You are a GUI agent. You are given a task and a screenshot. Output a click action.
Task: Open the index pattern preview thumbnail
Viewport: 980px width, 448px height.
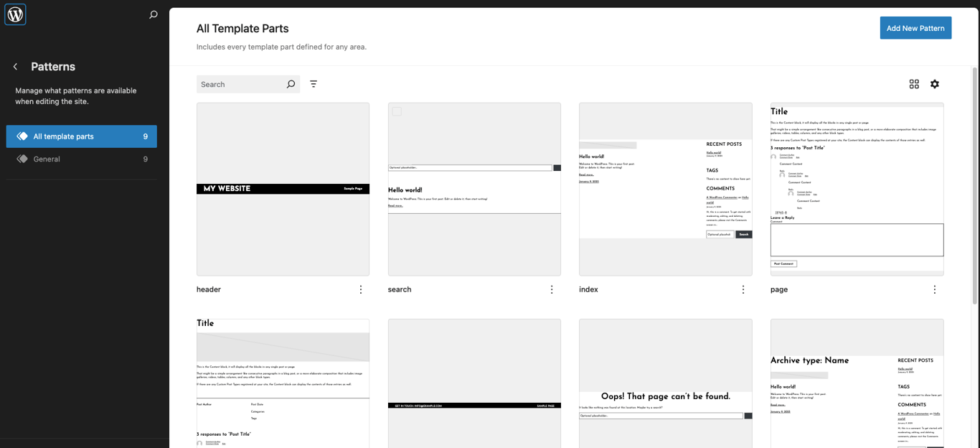[x=665, y=188]
